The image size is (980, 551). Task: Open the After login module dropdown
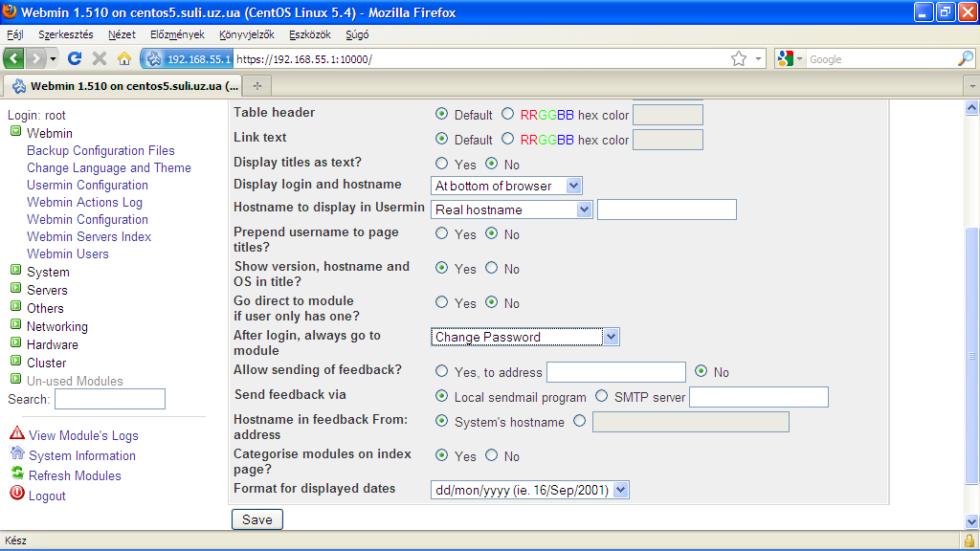coord(524,337)
